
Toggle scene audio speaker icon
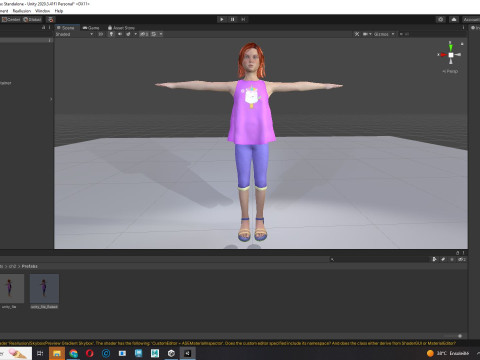(x=120, y=34)
